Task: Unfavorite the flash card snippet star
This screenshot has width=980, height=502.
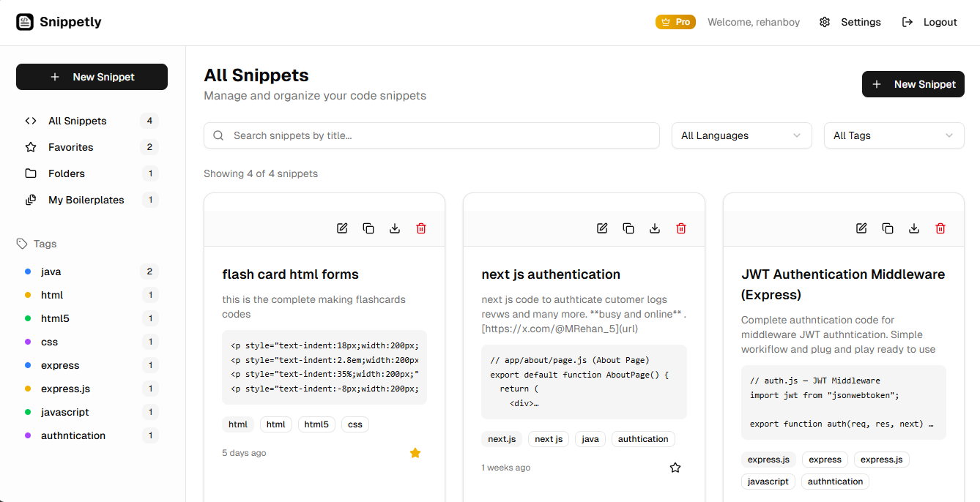Action: pyautogui.click(x=415, y=452)
